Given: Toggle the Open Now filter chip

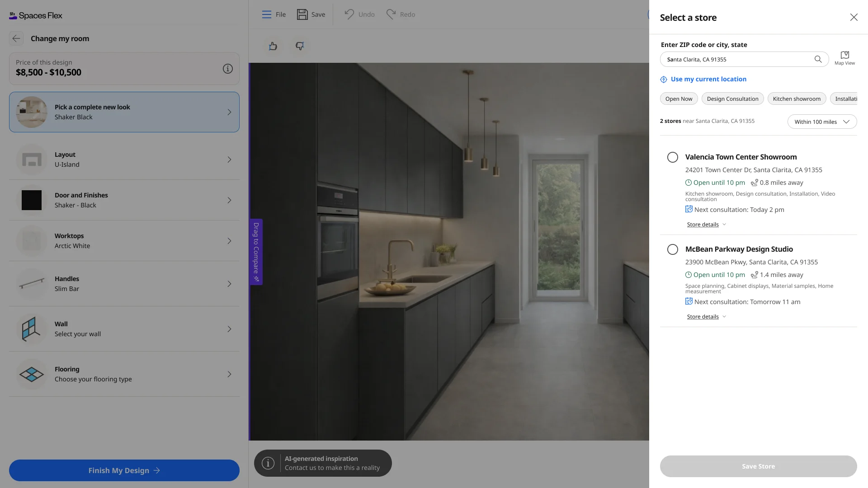Looking at the screenshot, I should tap(679, 99).
